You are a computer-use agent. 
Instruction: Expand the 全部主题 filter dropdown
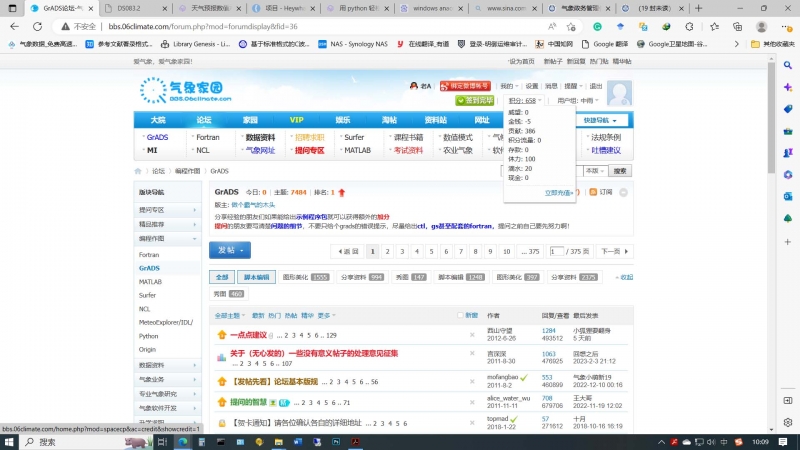point(229,315)
